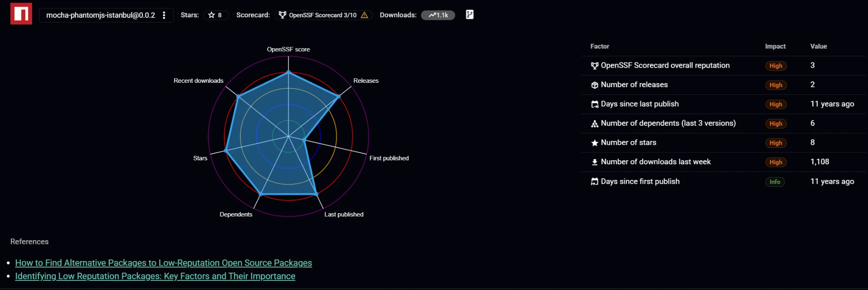Click First published axis label on chart
This screenshot has width=868, height=290.
[x=389, y=158]
